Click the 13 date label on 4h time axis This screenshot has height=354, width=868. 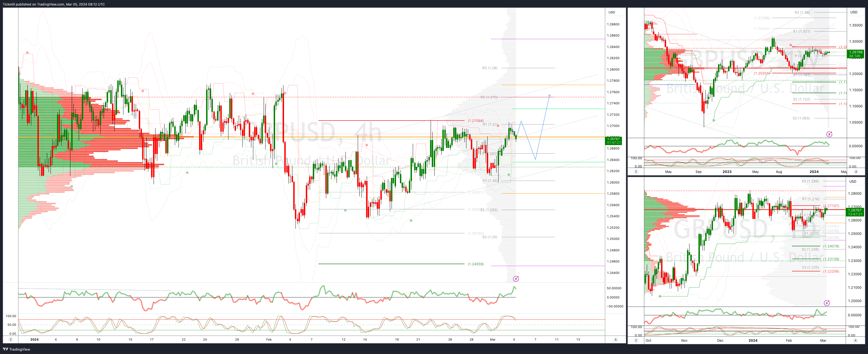coord(578,339)
